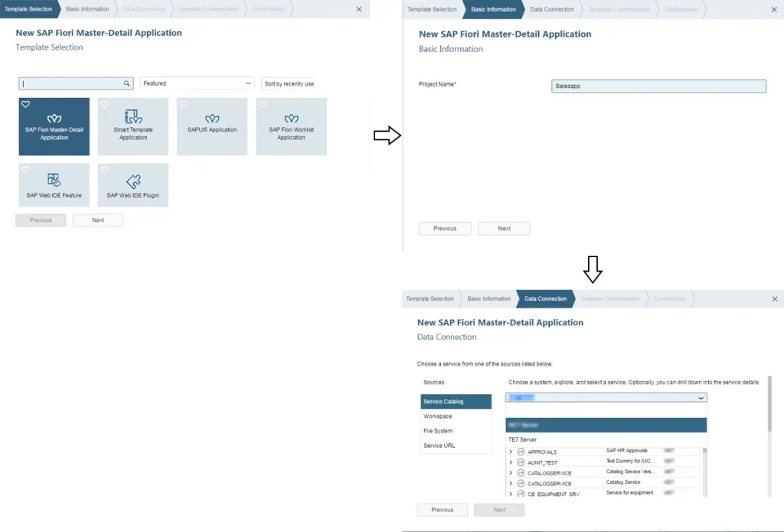Click the Service for equipment description
The height and width of the screenshot is (532, 784).
629,492
